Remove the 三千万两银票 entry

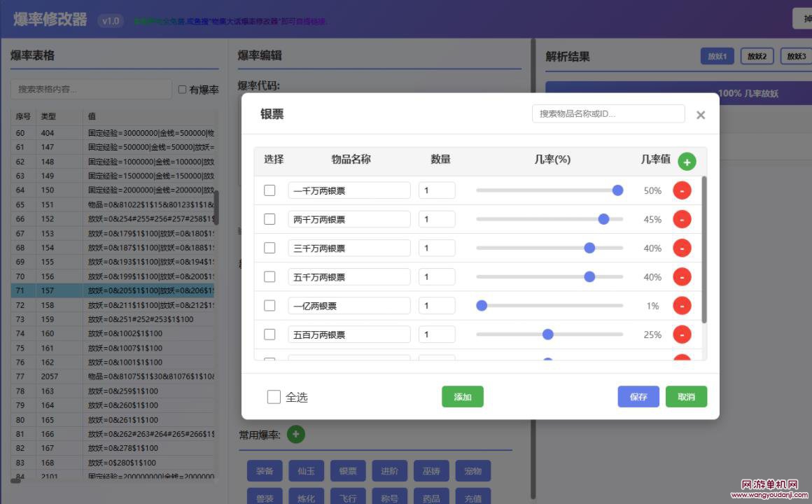pos(682,248)
